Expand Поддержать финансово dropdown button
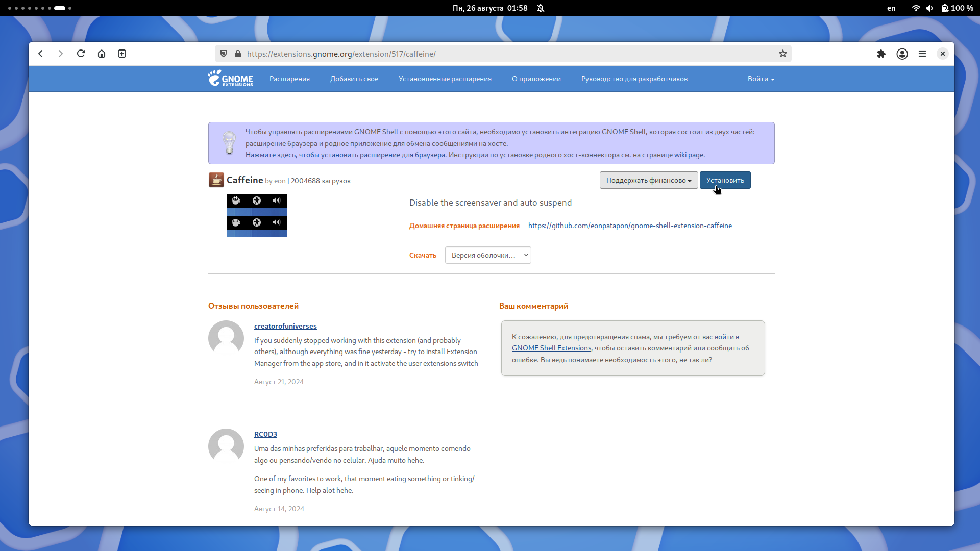The width and height of the screenshot is (980, 551). click(x=649, y=180)
